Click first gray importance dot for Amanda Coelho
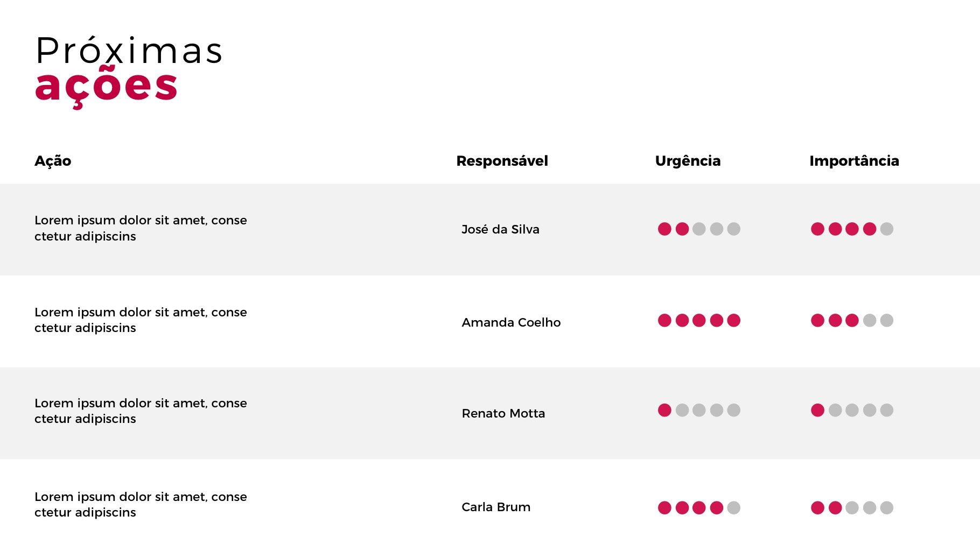The width and height of the screenshot is (980, 551). (x=869, y=321)
